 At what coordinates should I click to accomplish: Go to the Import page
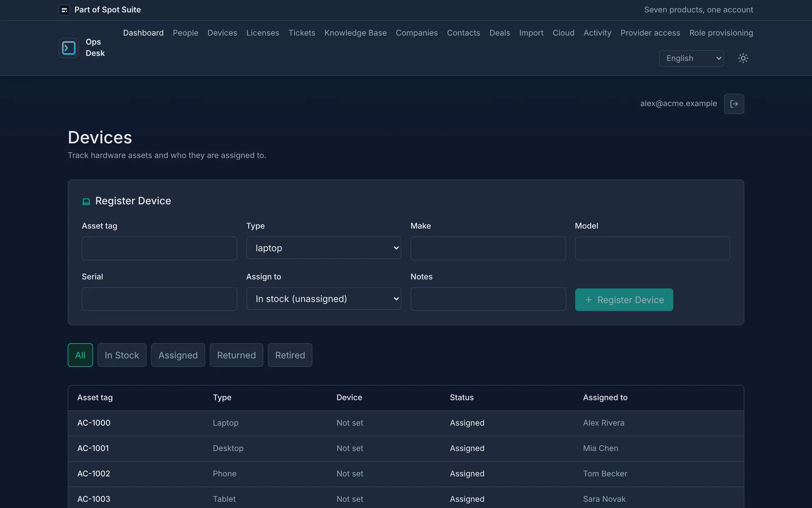coord(531,33)
